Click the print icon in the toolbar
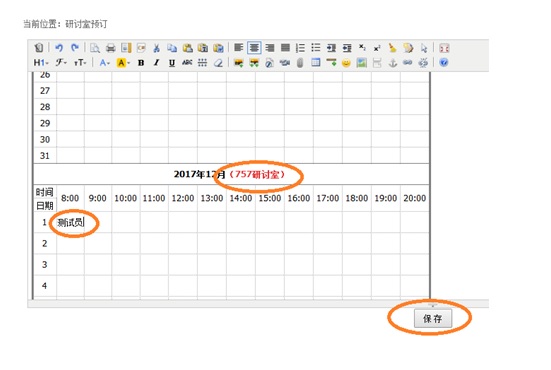 (111, 48)
